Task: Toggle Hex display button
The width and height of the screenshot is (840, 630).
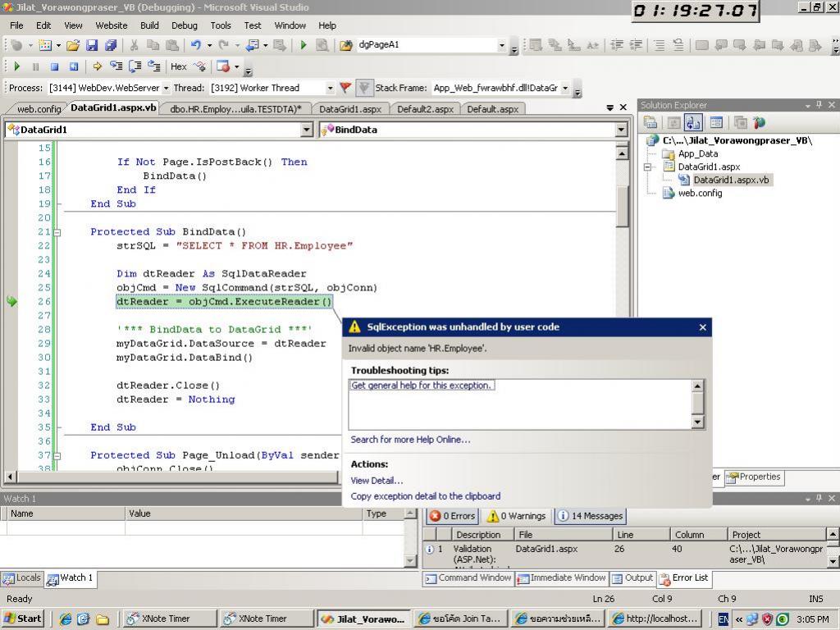Action: (178, 66)
